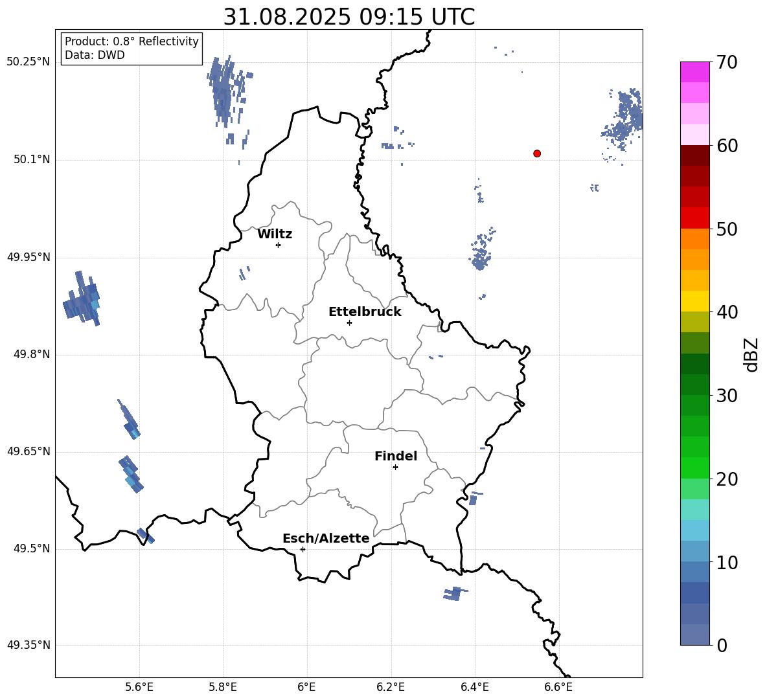Click the Esch/Alzette station label
This screenshot has width=767, height=700.
tap(326, 538)
